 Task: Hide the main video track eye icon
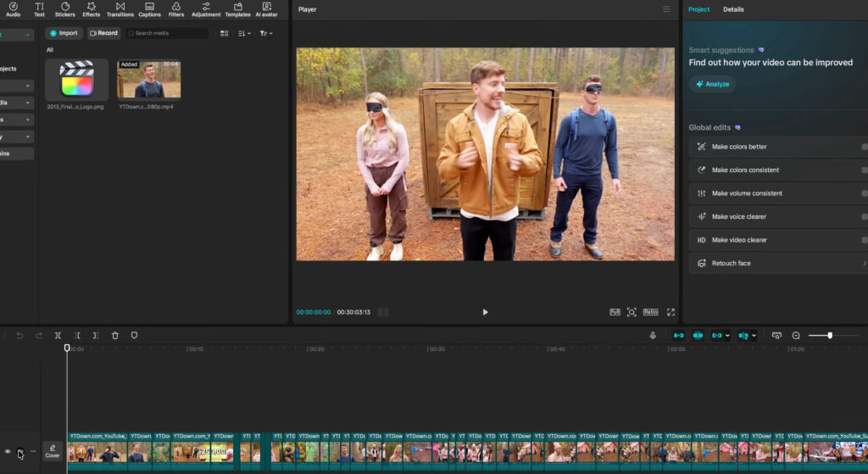(8, 452)
